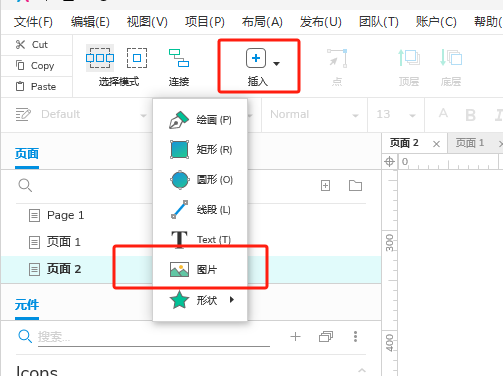Open the Normal font weight dropdown

click(314, 115)
